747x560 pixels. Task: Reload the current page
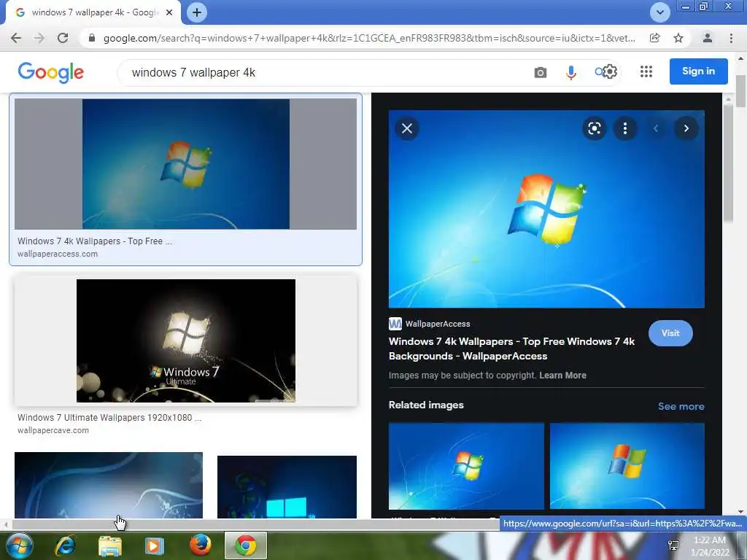pyautogui.click(x=63, y=38)
